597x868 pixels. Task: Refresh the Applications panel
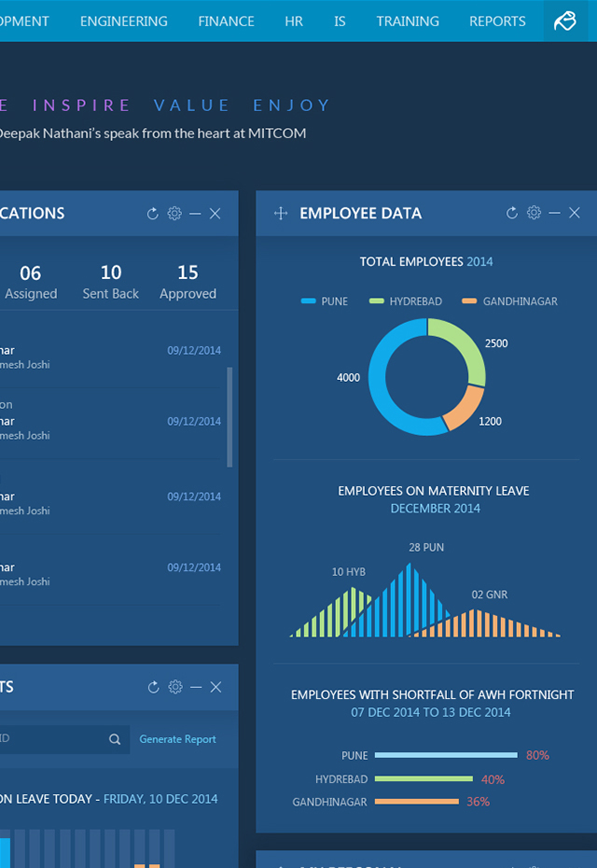click(x=153, y=214)
